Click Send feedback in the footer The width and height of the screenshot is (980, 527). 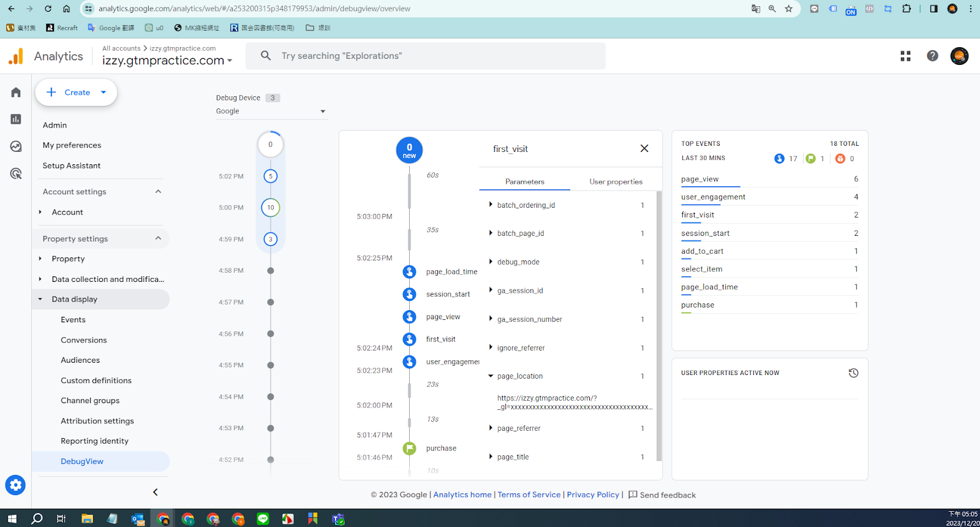click(662, 495)
